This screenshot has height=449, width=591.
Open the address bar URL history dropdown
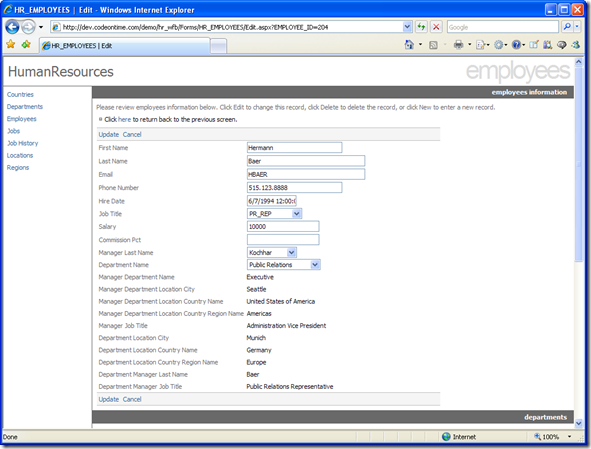(407, 27)
